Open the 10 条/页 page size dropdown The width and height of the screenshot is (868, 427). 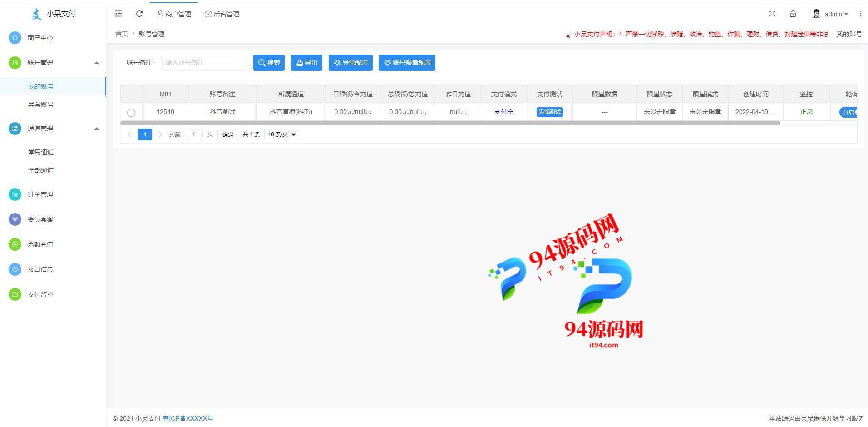[281, 134]
